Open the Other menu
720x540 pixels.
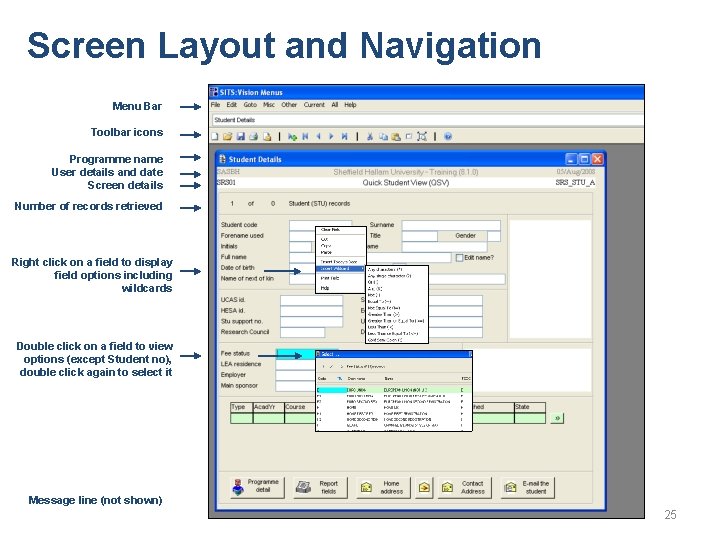(x=289, y=105)
